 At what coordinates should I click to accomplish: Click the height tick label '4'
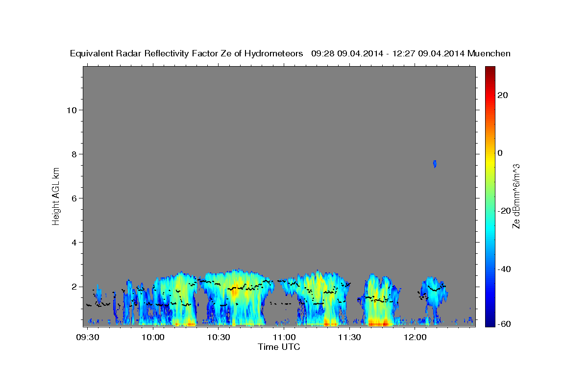point(74,243)
